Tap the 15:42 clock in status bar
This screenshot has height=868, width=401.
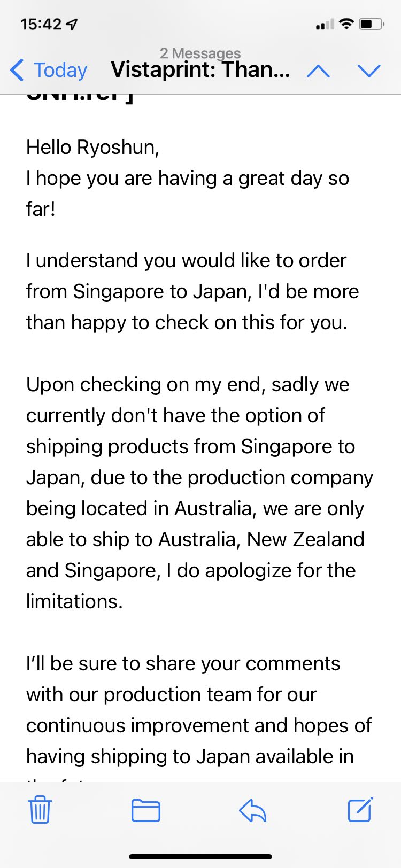(41, 24)
